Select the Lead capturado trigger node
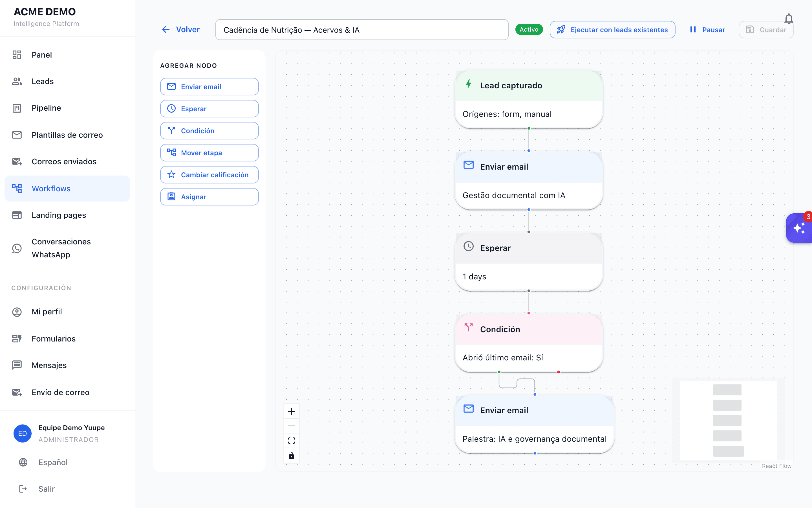The height and width of the screenshot is (508, 812). pos(528,99)
